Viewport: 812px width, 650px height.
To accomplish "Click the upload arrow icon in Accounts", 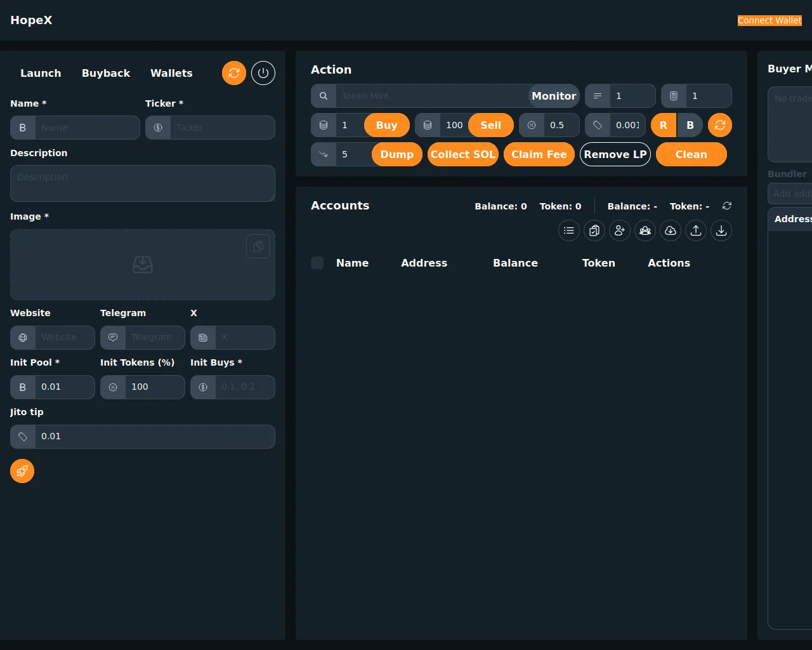I will coord(696,230).
